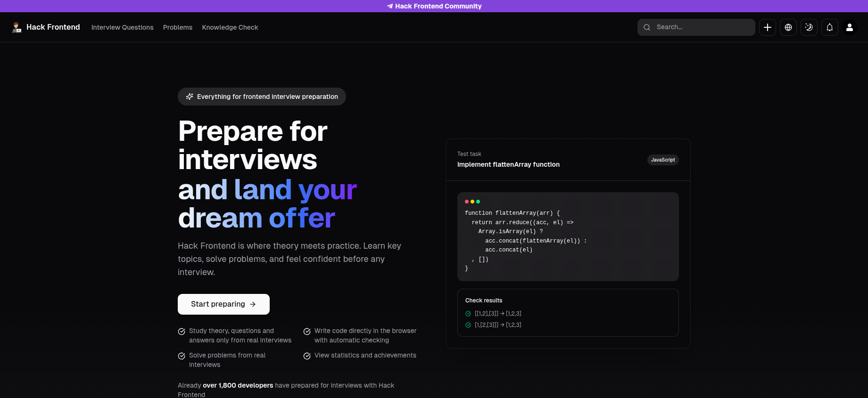
Task: Go to Hack Frontend home via brand name
Action: [53, 27]
